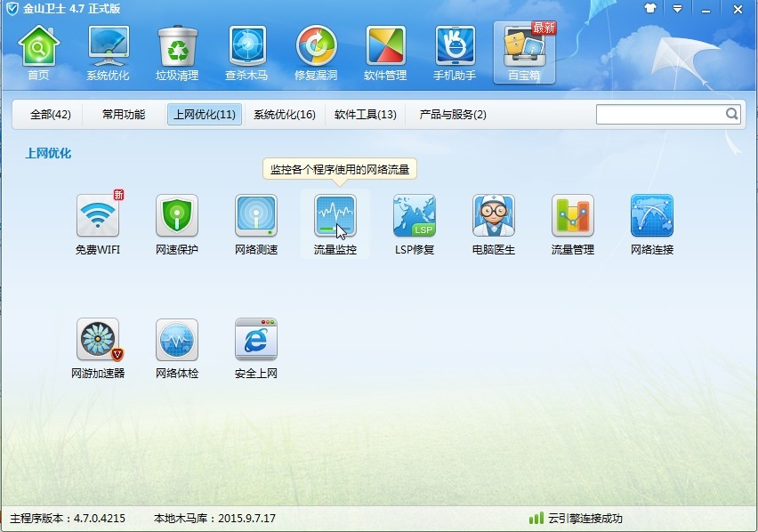Launch 网游加速器 game accelerator
The image size is (758, 532).
pyautogui.click(x=98, y=340)
